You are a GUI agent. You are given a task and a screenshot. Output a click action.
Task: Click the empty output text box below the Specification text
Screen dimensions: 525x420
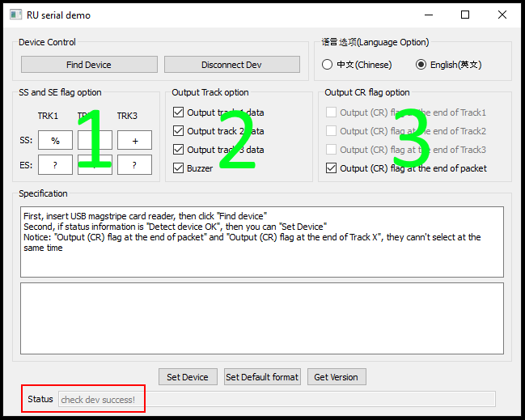pyautogui.click(x=261, y=319)
